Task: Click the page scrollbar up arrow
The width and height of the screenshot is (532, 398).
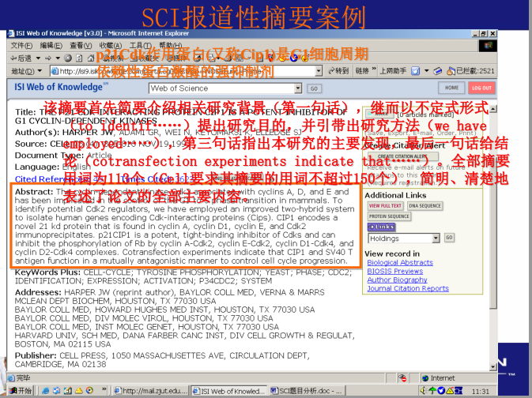Action: 493,109
